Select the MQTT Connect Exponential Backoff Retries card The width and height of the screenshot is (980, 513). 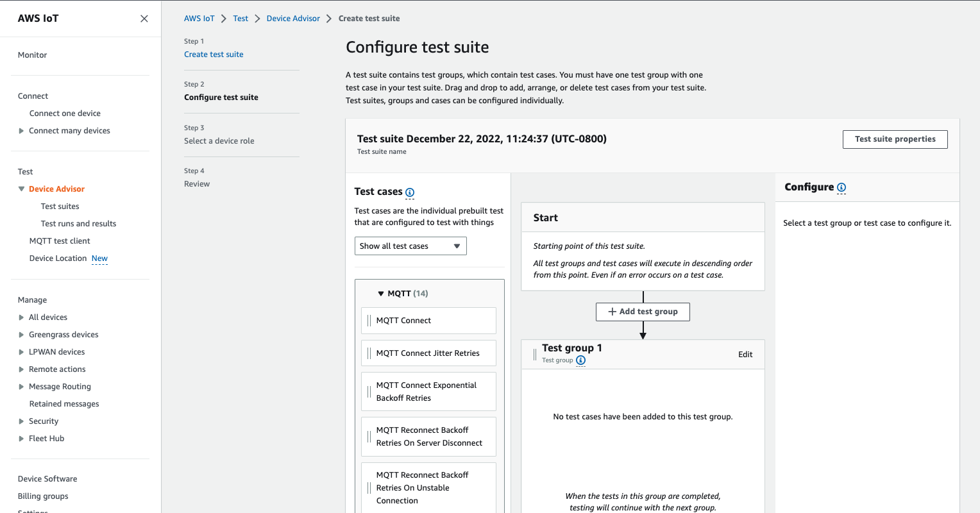[x=428, y=391]
